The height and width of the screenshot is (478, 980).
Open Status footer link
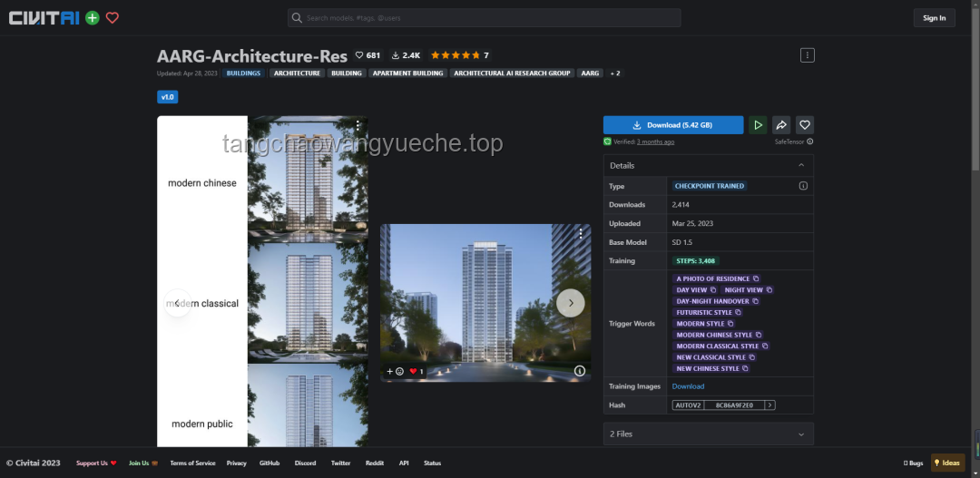(432, 463)
